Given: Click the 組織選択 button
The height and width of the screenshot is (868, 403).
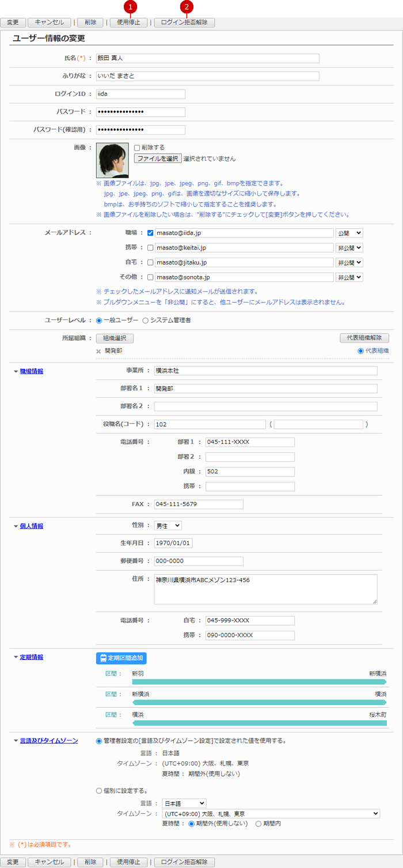Looking at the screenshot, I should 115,338.
